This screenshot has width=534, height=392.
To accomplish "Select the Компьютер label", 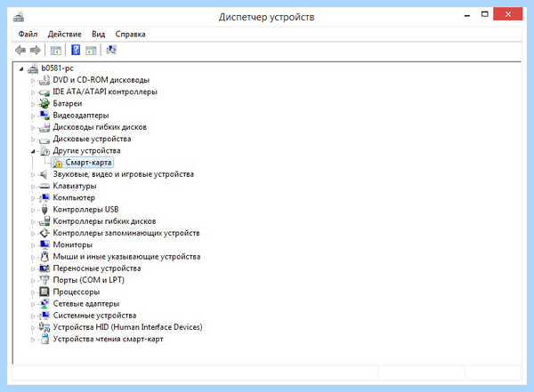I will (x=74, y=197).
